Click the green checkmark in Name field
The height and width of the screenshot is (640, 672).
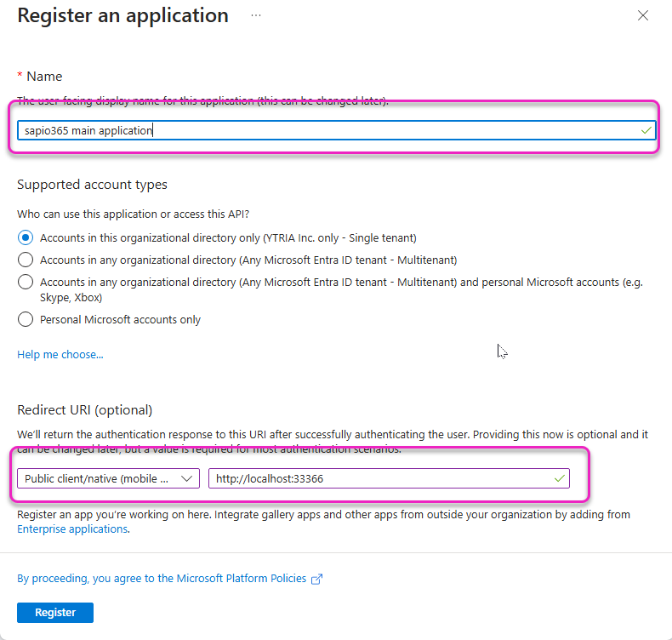(646, 130)
